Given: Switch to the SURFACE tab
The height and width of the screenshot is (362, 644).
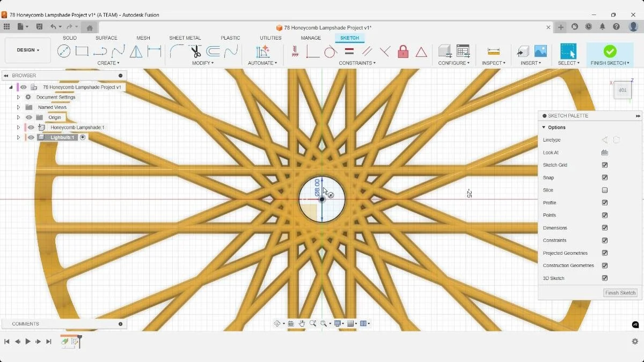Looking at the screenshot, I should pyautogui.click(x=106, y=38).
